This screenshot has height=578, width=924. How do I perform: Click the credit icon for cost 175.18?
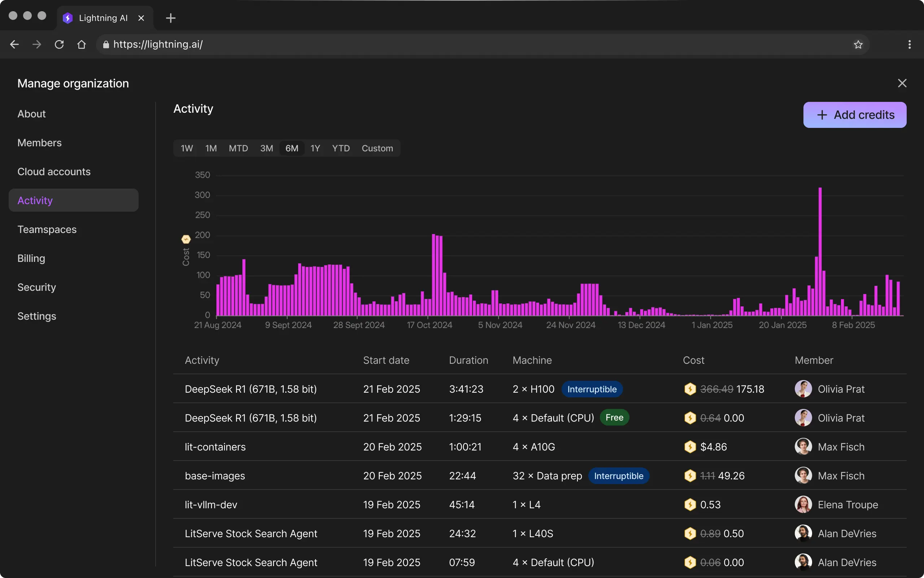pos(690,389)
